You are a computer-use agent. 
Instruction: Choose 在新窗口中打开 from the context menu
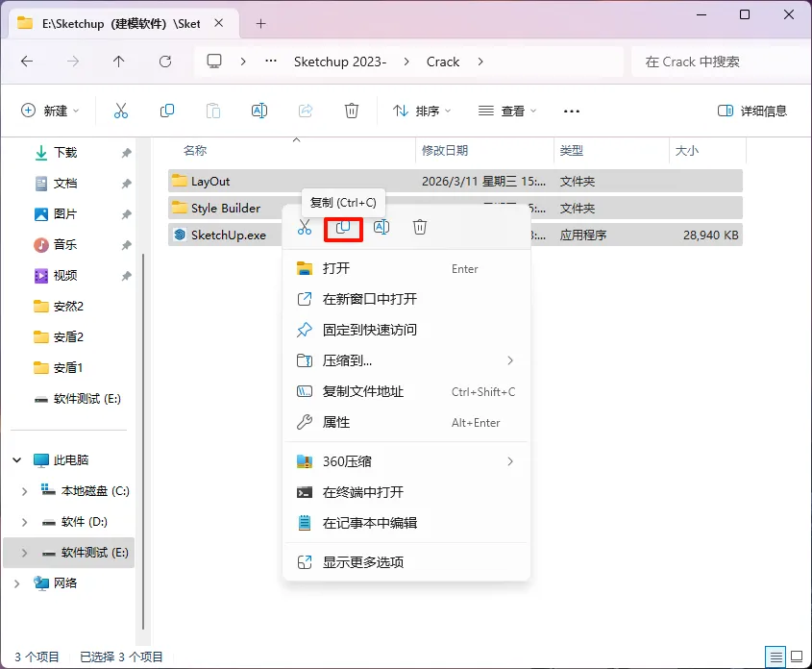(406, 299)
